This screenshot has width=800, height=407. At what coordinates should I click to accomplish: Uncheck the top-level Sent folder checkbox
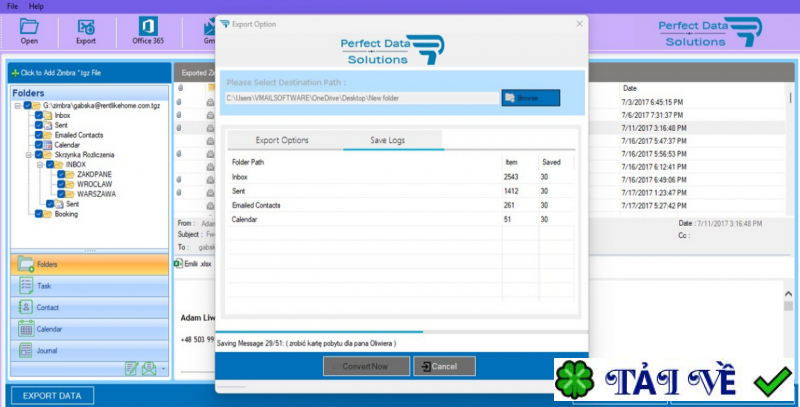coord(39,125)
